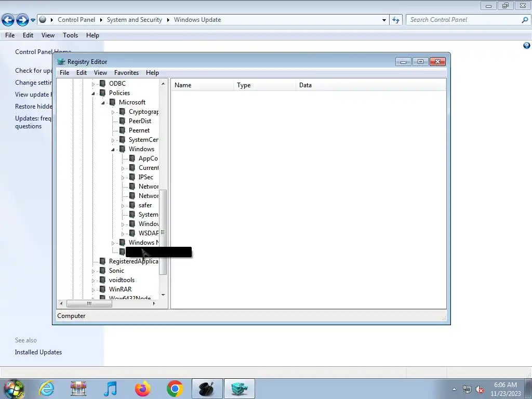Click horizontal scroll right arrow in tree
The height and width of the screenshot is (399, 532).
click(x=154, y=303)
